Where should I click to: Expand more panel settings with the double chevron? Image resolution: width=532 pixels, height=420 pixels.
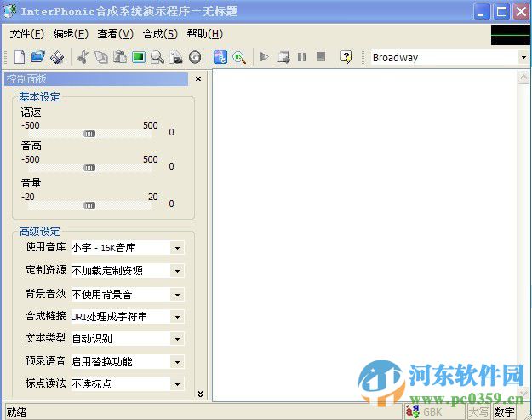point(201,394)
